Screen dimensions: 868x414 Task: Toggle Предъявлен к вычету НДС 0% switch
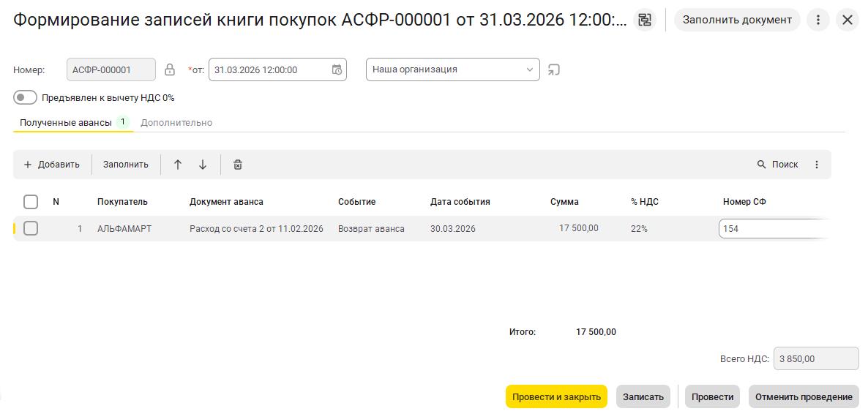coord(25,97)
